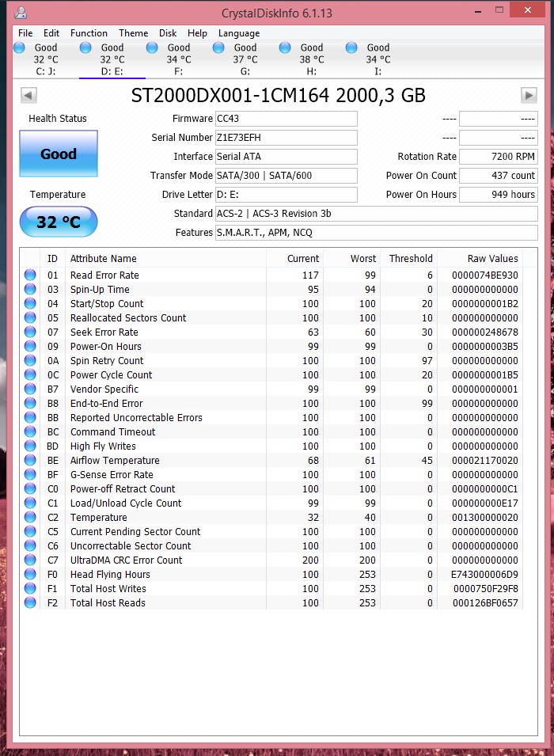
Task: Open the Function menu
Action: [89, 33]
